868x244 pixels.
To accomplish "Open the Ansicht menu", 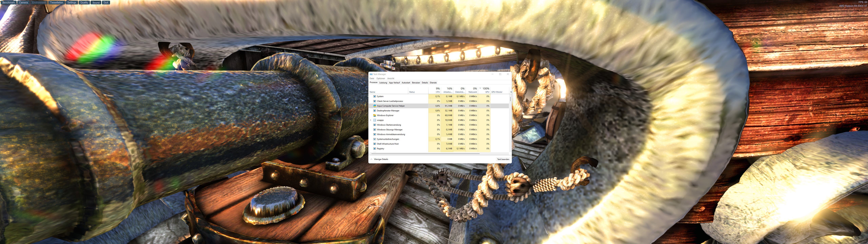I will [391, 78].
